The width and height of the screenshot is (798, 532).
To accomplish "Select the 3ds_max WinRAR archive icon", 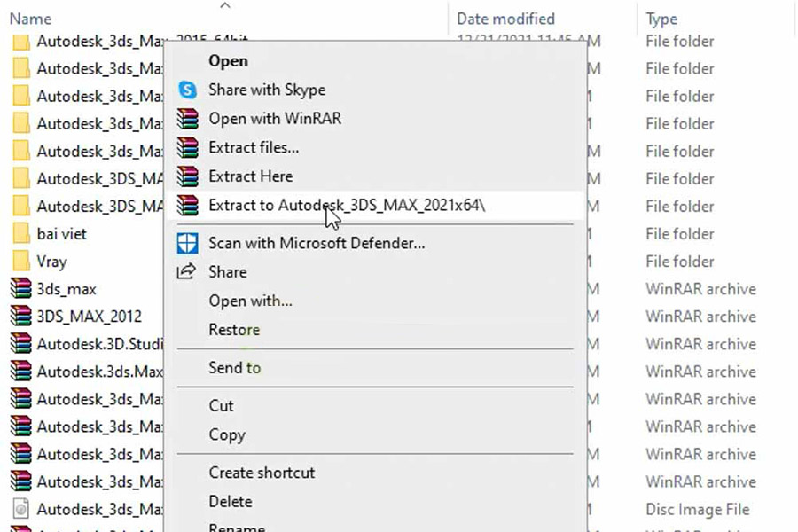I will pyautogui.click(x=21, y=289).
